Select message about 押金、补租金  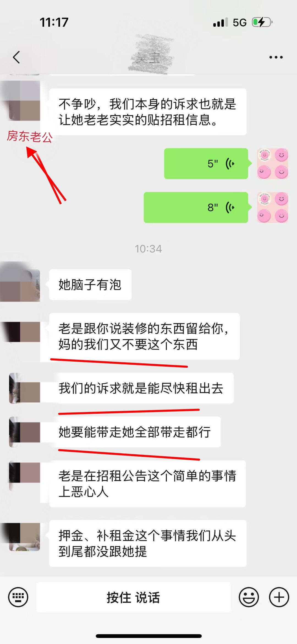tap(148, 543)
